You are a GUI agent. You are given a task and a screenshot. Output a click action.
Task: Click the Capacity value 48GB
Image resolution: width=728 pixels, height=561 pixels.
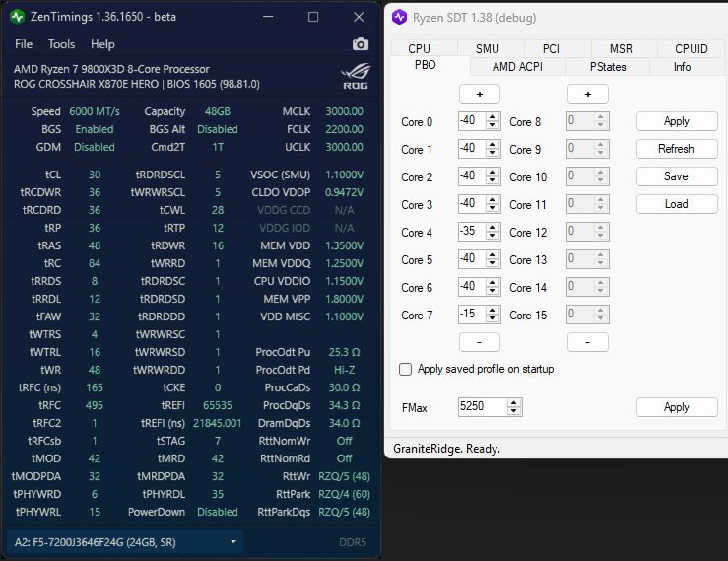[218, 111]
